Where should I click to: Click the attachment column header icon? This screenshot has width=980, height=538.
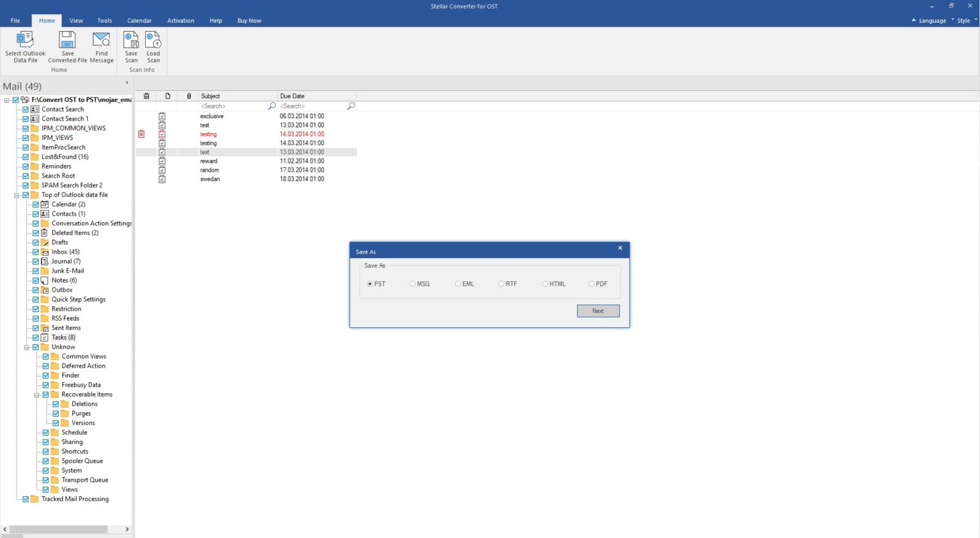click(189, 96)
